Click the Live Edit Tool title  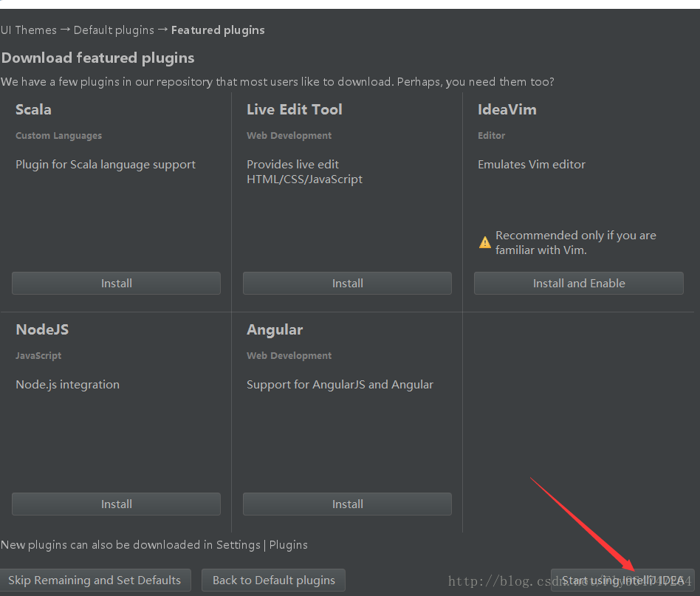click(295, 109)
